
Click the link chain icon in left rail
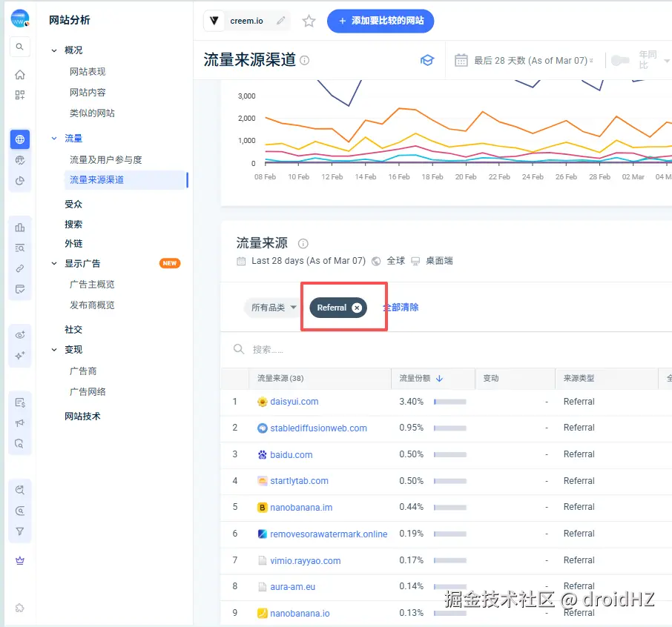20,268
